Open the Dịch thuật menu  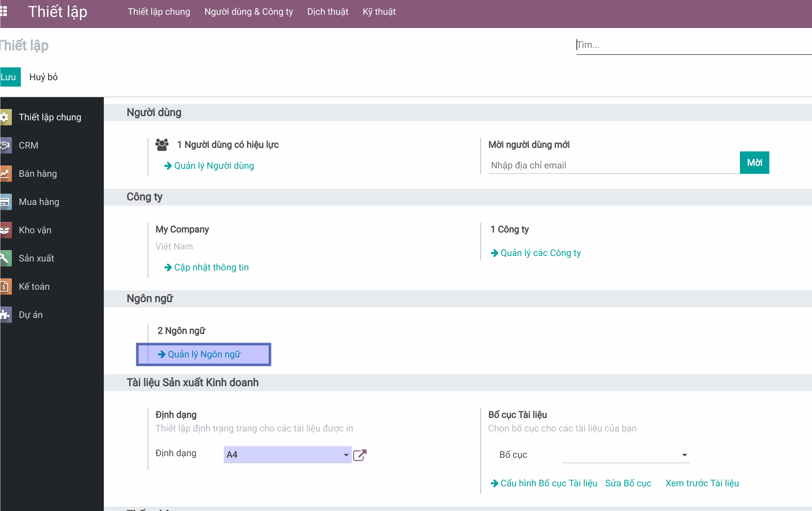[x=327, y=12]
